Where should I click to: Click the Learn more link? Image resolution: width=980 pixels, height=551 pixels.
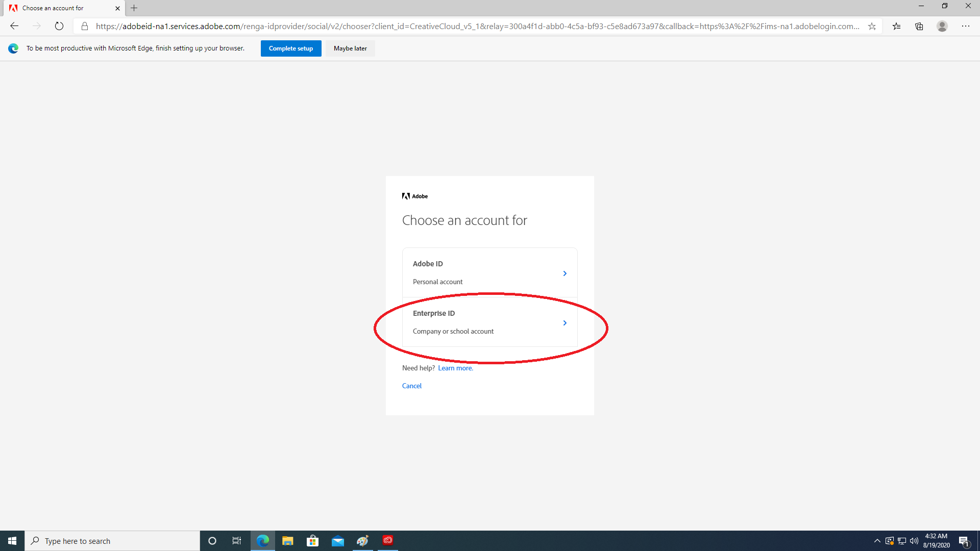[x=455, y=368]
